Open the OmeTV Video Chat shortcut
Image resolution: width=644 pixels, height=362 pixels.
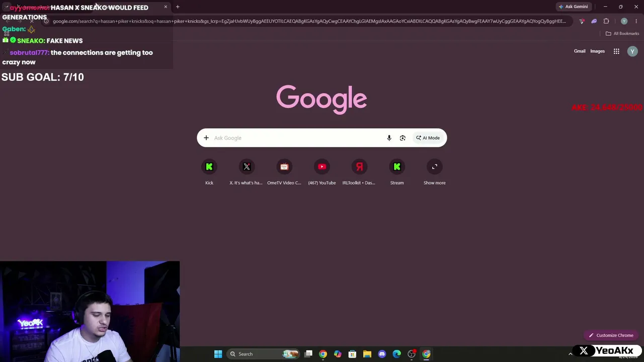click(284, 172)
